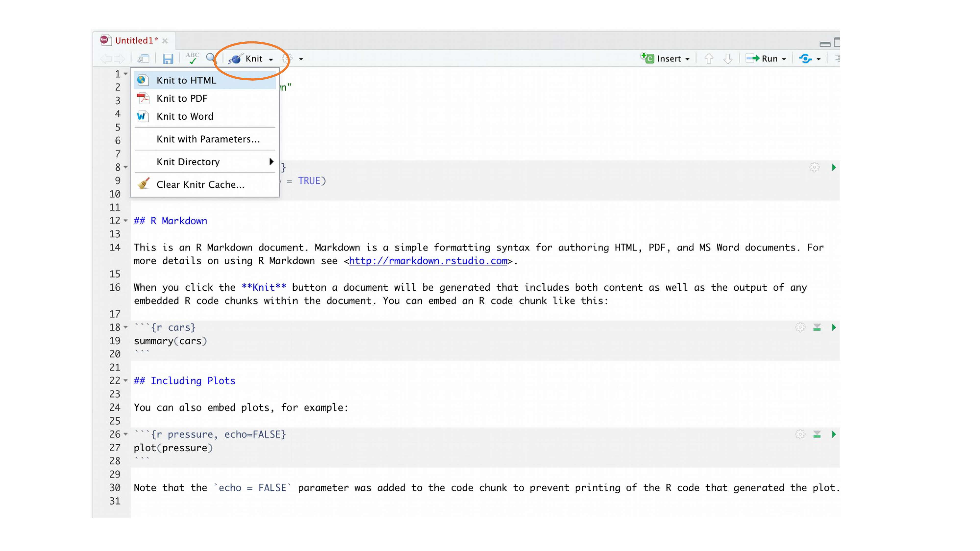Click the '{r pressure, echo=FALSE}' chunk header
The height and width of the screenshot is (551, 980).
218,434
